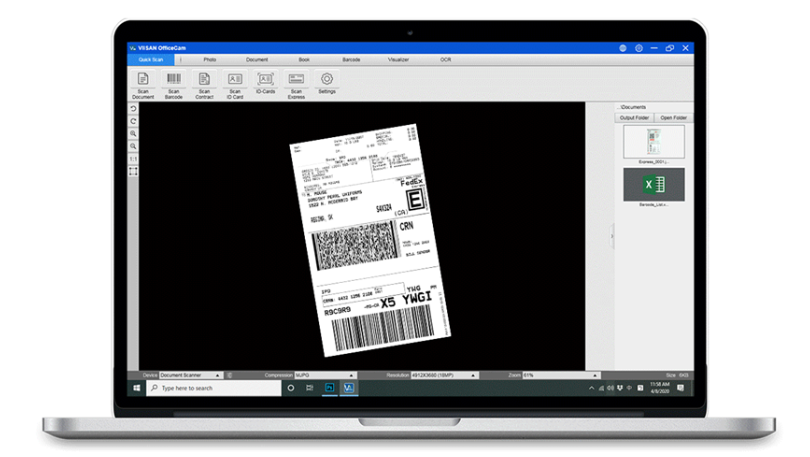This screenshot has width=810, height=457.
Task: Open Task View on the taskbar
Action: (309, 388)
